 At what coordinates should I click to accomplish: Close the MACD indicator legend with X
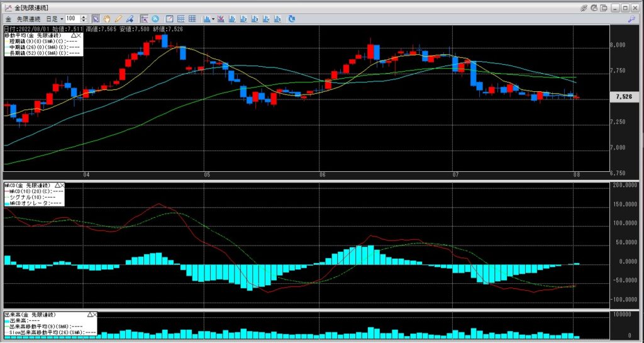point(64,185)
